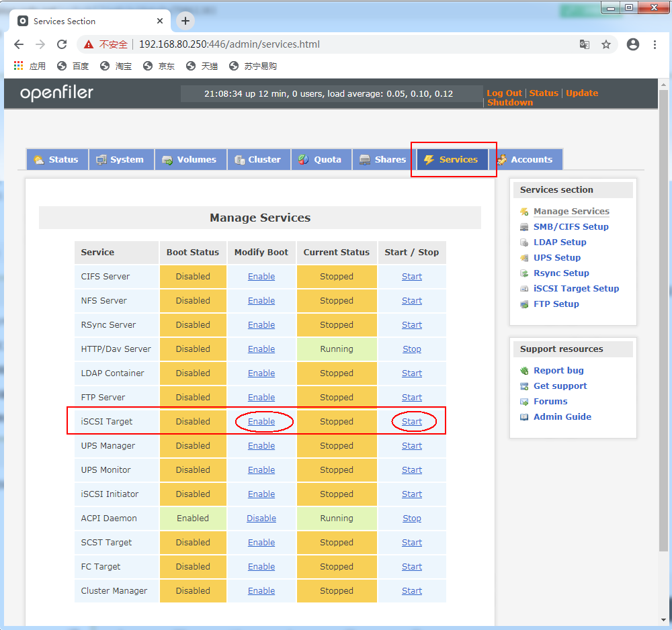Stop the HTTP/Dav Server service
Viewport: 672px width, 630px height.
click(x=411, y=349)
